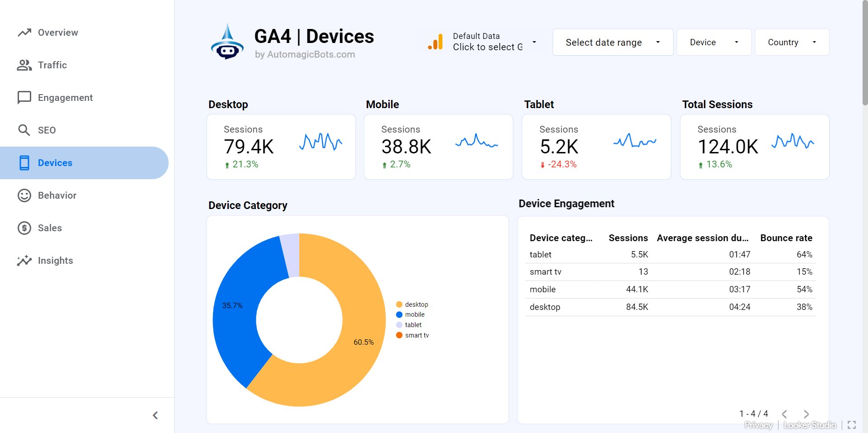Image resolution: width=868 pixels, height=433 pixels.
Task: Click the GA4 data source bar-chart icon
Action: click(x=435, y=42)
